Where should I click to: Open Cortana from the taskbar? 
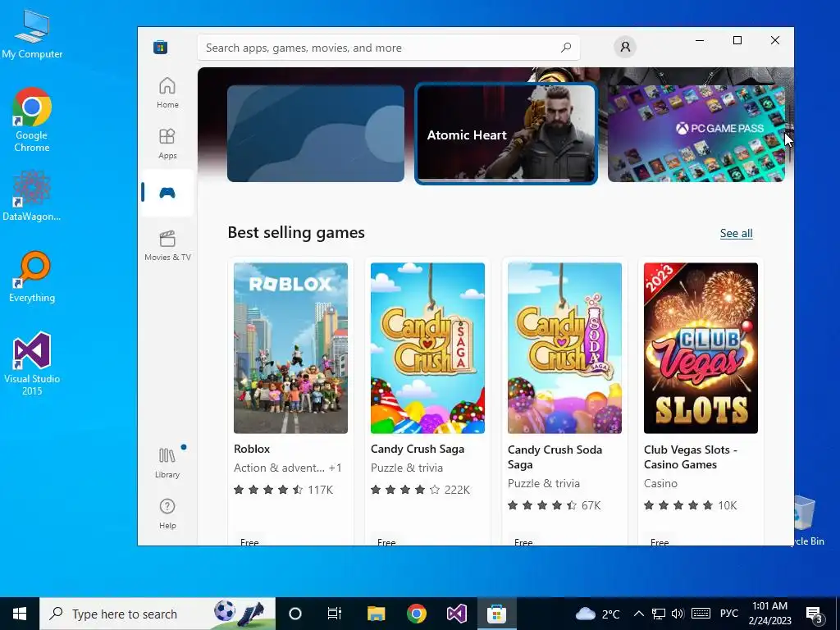pos(295,614)
